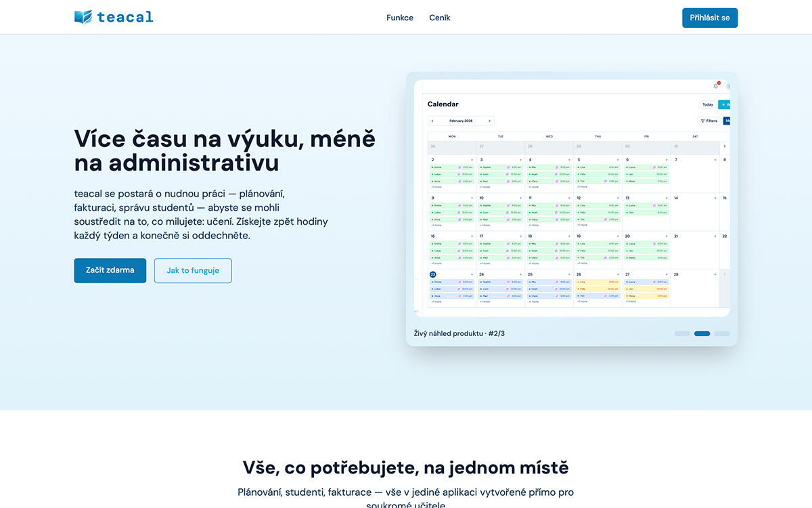Click the Jak to funguje button
Viewport: 812px width, 508px height.
(193, 270)
